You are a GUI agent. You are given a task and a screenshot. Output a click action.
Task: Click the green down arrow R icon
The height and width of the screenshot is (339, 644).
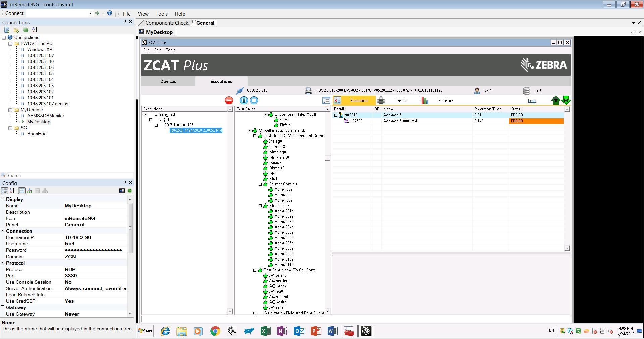[566, 100]
